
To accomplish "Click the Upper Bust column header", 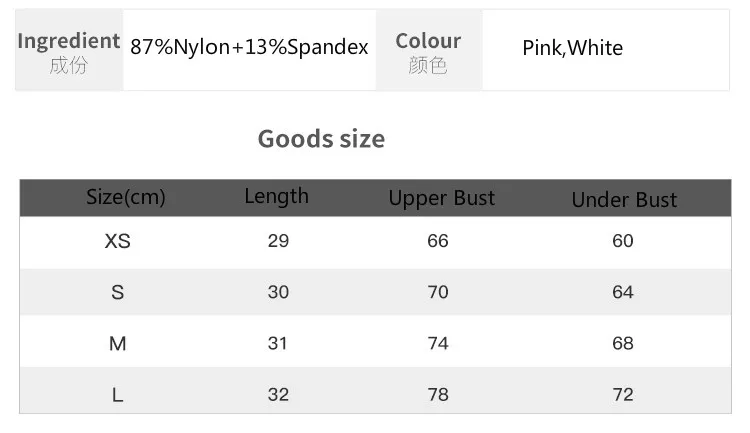I will pyautogui.click(x=441, y=198).
